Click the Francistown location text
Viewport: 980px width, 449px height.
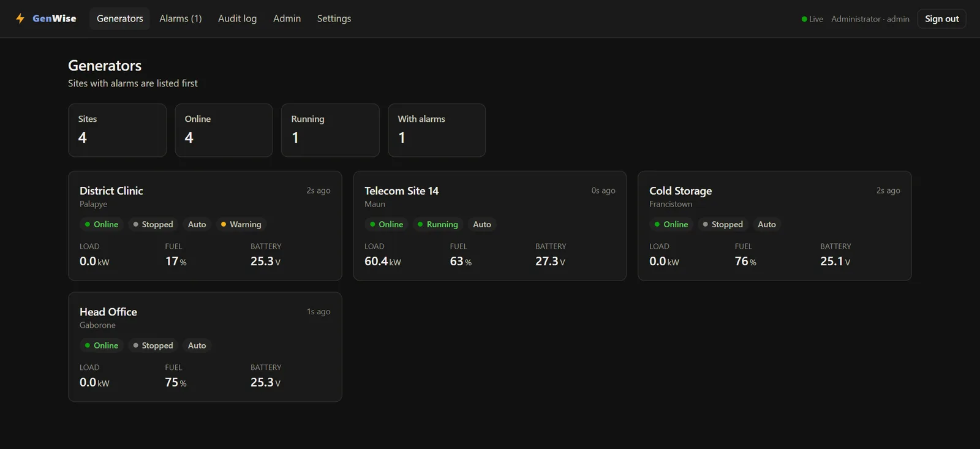coord(671,205)
